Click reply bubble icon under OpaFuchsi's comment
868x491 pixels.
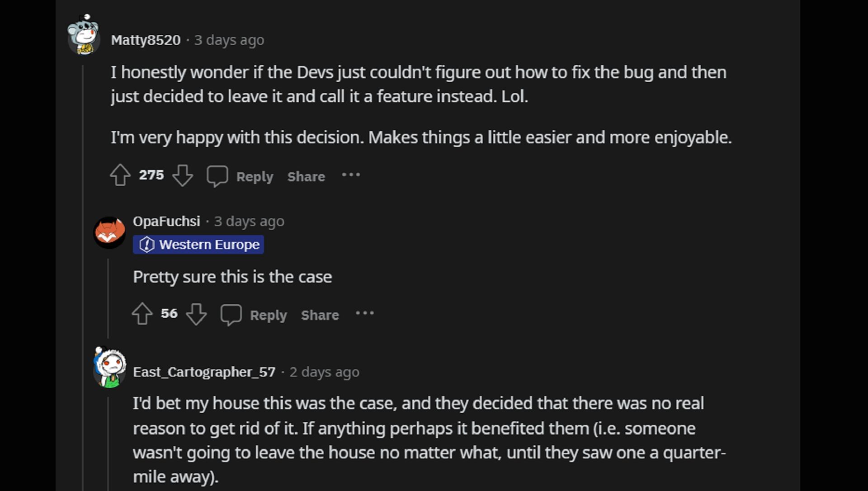click(231, 315)
